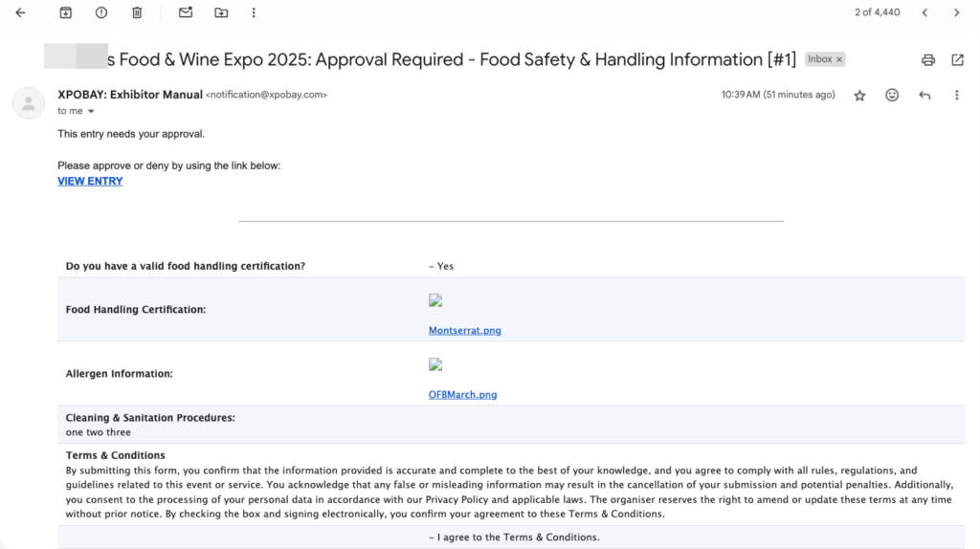Screen dimensions: 980x549
Task: Expand recipient details next to 'to me'
Action: coord(91,112)
